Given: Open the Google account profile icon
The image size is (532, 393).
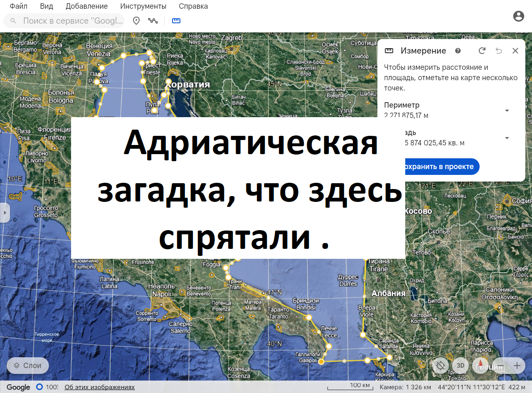Looking at the screenshot, I should coord(518,16).
